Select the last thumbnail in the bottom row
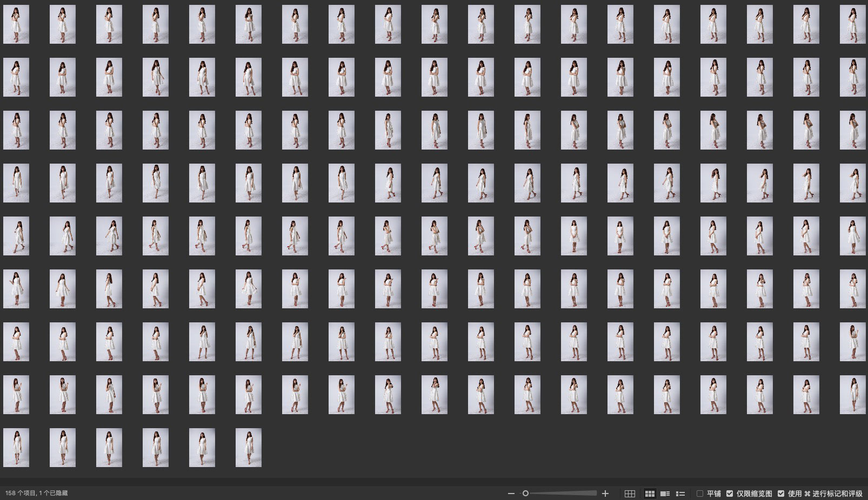The image size is (868, 500). (x=249, y=448)
